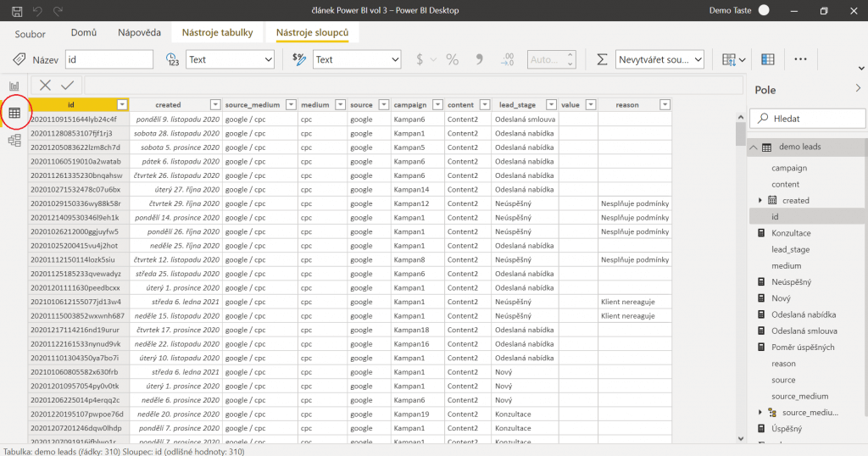Click the save icon in title bar

tap(15, 11)
